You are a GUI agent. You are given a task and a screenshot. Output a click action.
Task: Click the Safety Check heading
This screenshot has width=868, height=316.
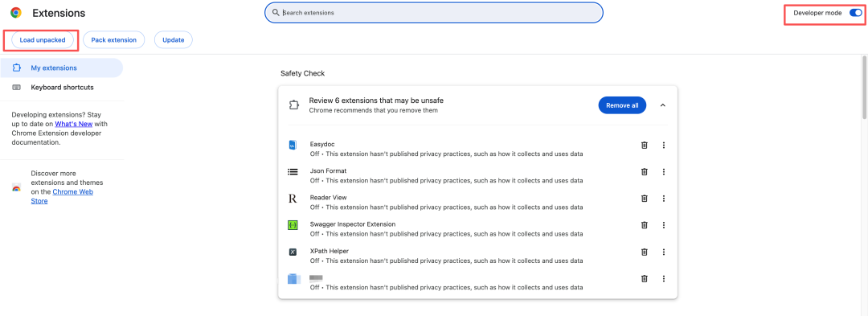click(x=303, y=73)
